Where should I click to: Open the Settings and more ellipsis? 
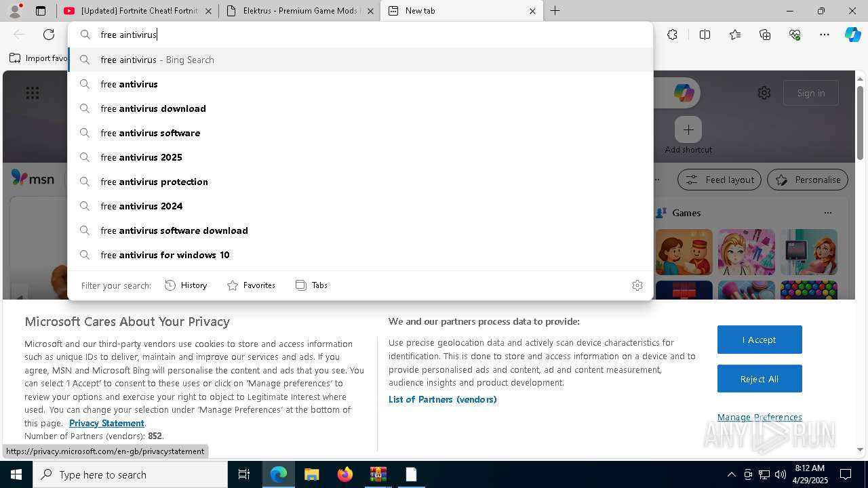pyautogui.click(x=825, y=35)
